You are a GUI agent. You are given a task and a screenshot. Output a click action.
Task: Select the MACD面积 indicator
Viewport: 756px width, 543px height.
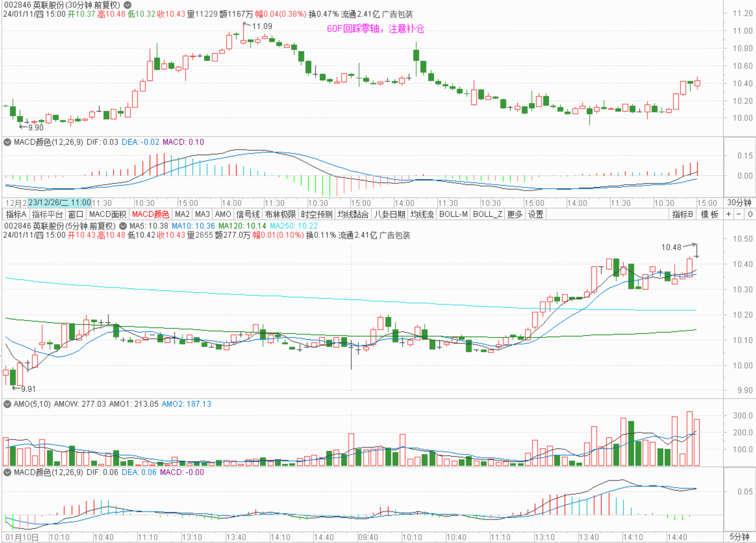(107, 214)
